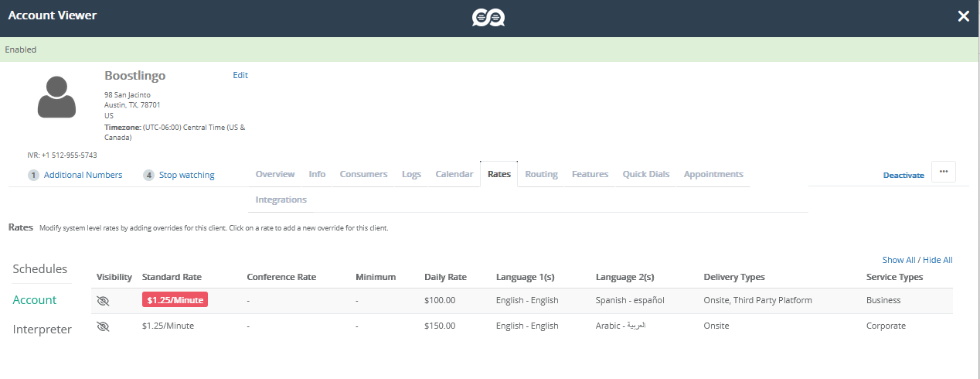Click the Arabic language 2 cell
The height and width of the screenshot is (379, 980).
(x=621, y=326)
